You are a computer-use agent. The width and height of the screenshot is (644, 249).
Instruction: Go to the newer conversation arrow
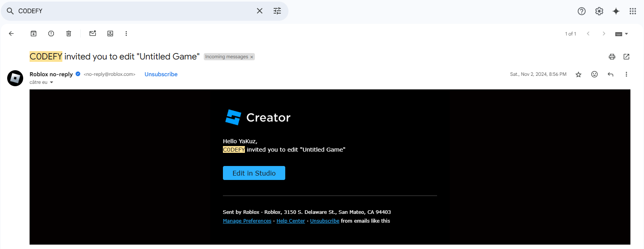point(588,34)
